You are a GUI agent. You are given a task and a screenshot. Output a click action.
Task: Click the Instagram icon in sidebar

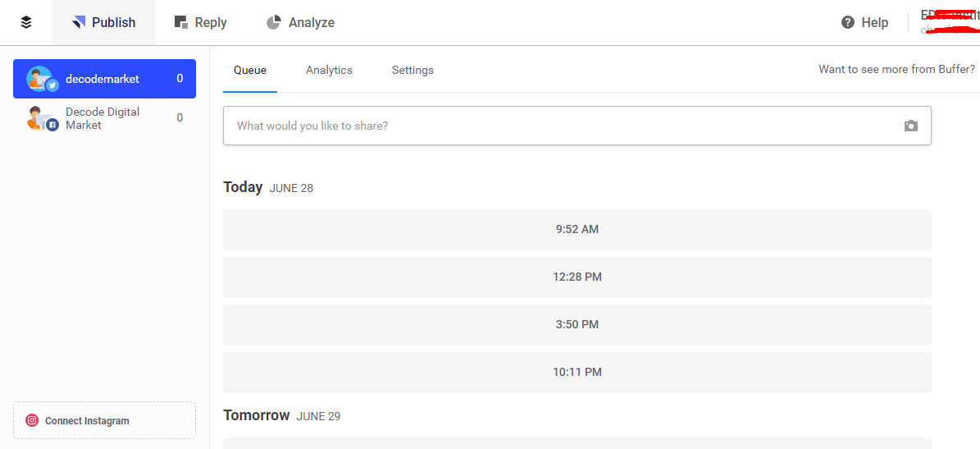click(32, 420)
